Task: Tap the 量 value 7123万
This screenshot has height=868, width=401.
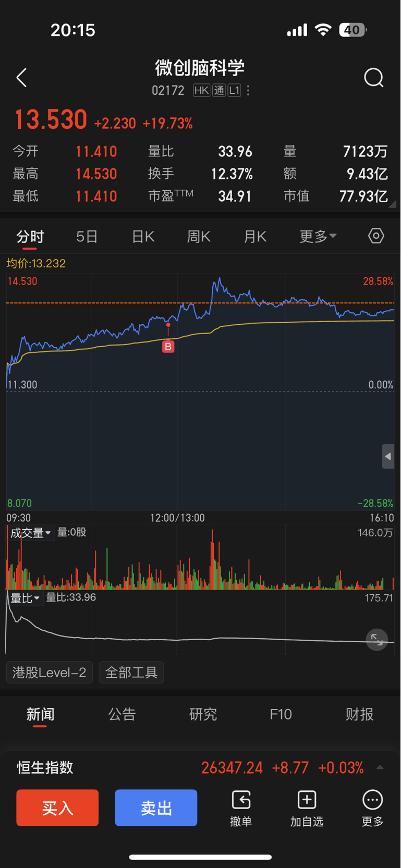Action: [366, 152]
